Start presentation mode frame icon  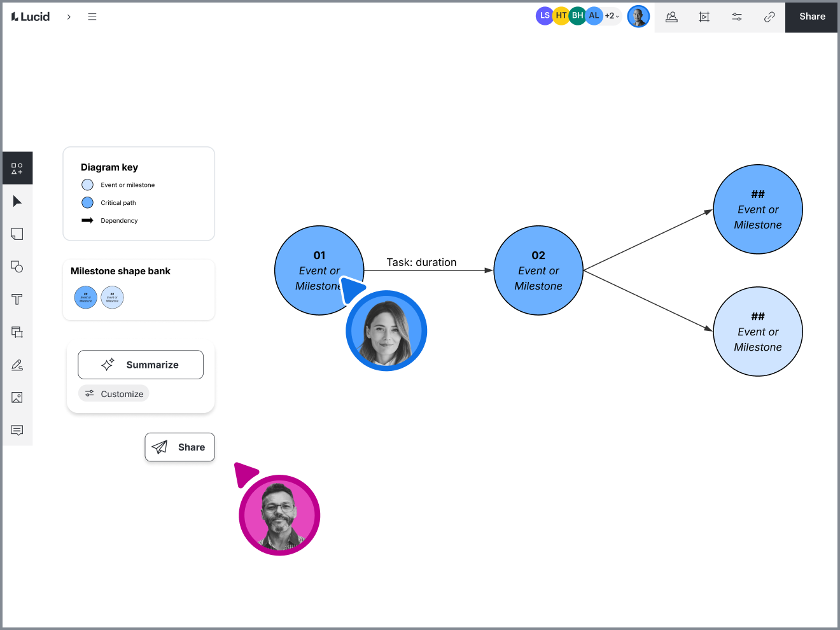(704, 17)
